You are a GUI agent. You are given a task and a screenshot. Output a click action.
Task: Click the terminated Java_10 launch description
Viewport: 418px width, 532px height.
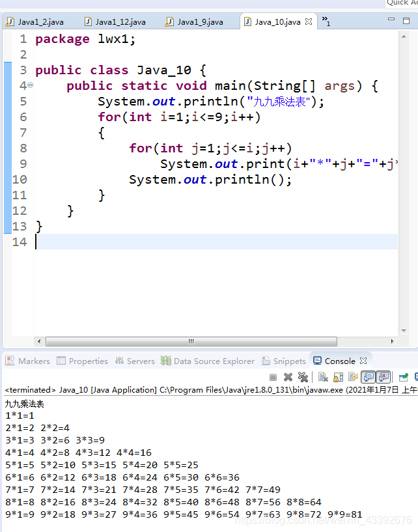(x=210, y=390)
